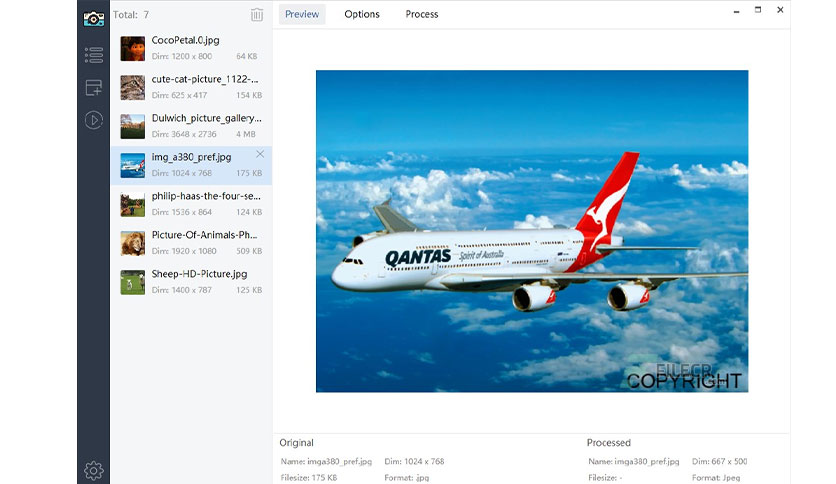Click the file name Dulwich_picture_gallery...
Viewport: 836px width, 484px height.
pyautogui.click(x=206, y=118)
